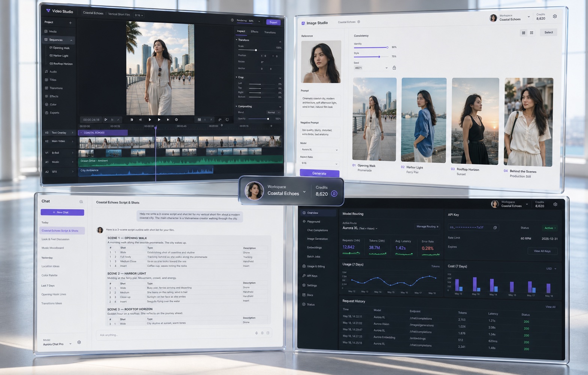
Task: Open Seed 48271 dropdown
Action: coord(371,68)
